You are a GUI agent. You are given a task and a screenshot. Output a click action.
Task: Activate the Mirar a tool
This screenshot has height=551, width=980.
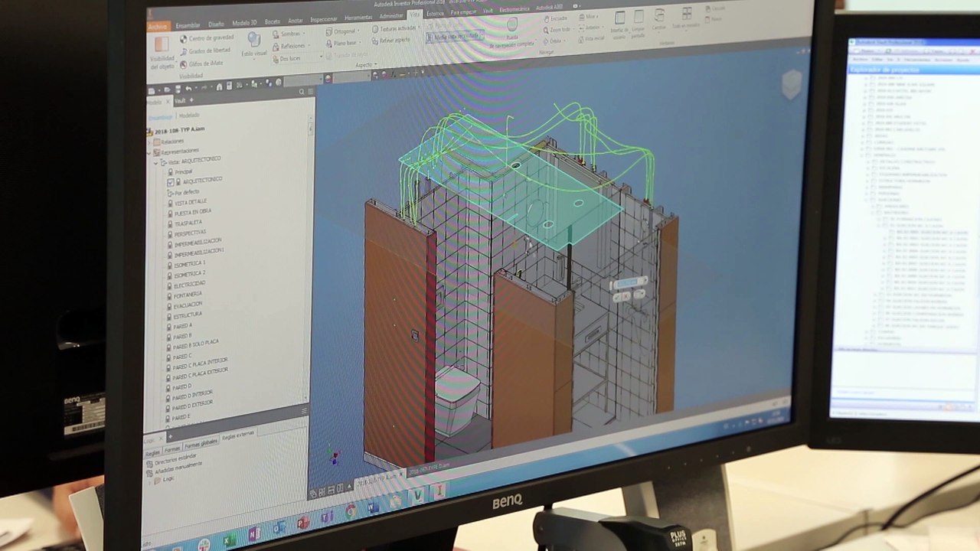click(x=587, y=17)
